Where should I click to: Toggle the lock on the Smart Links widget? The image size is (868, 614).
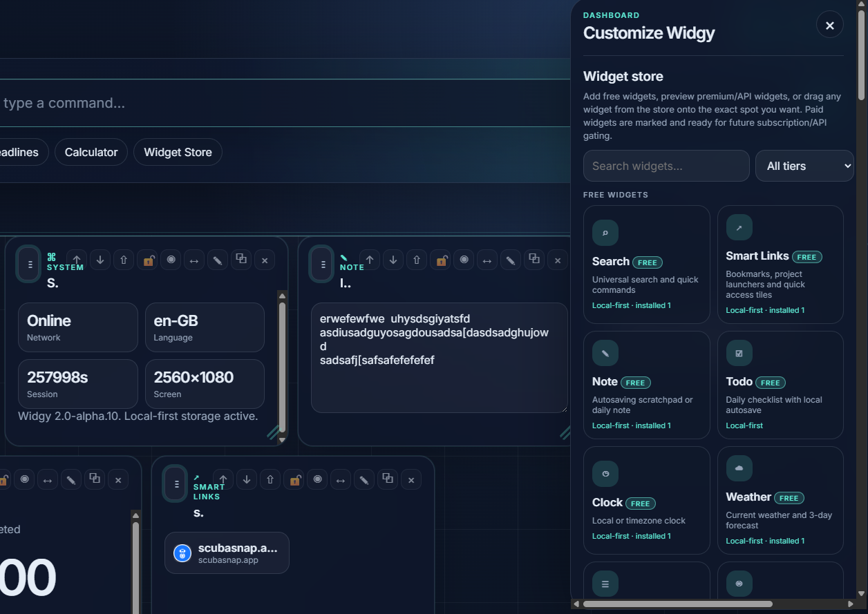point(294,479)
